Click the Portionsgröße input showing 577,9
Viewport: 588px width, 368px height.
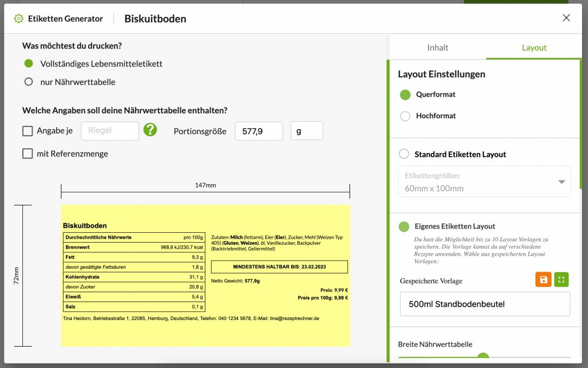(x=259, y=131)
